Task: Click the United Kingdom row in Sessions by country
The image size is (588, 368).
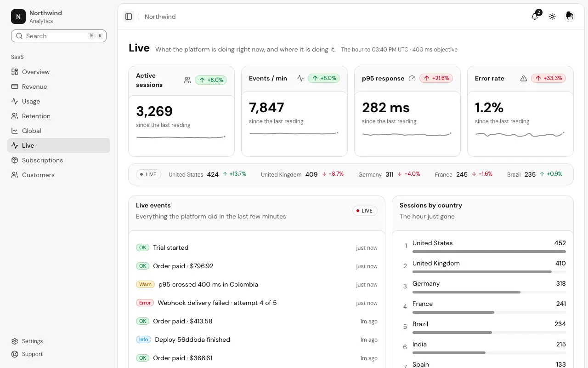Action: click(483, 266)
